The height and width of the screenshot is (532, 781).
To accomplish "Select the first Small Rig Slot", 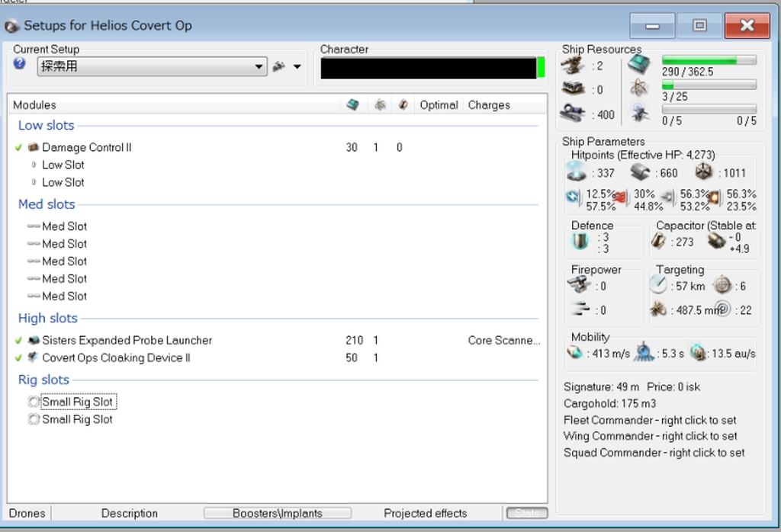I will (x=77, y=402).
